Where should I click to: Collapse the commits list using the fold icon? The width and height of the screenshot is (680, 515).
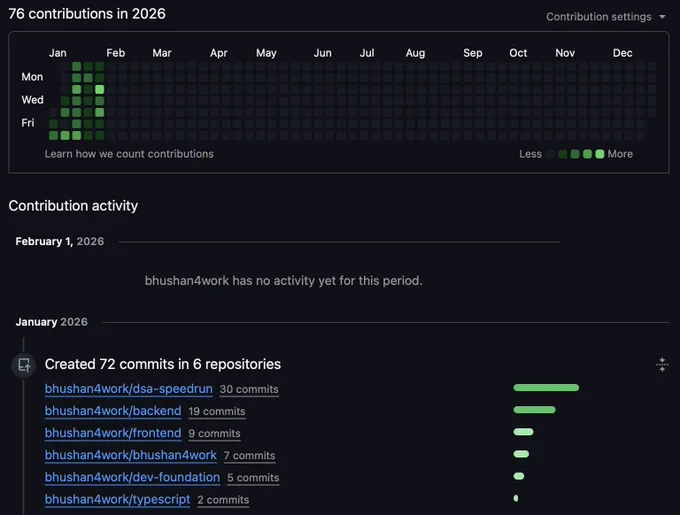click(x=662, y=365)
